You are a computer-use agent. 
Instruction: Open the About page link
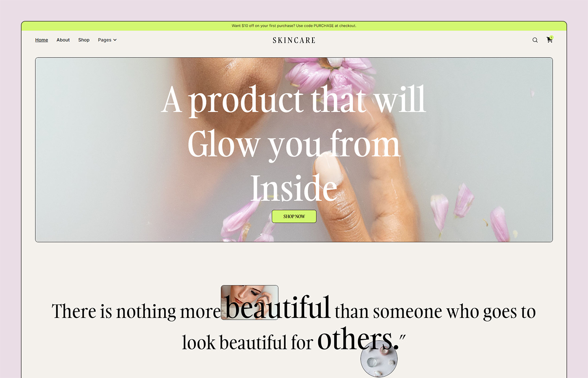(63, 40)
